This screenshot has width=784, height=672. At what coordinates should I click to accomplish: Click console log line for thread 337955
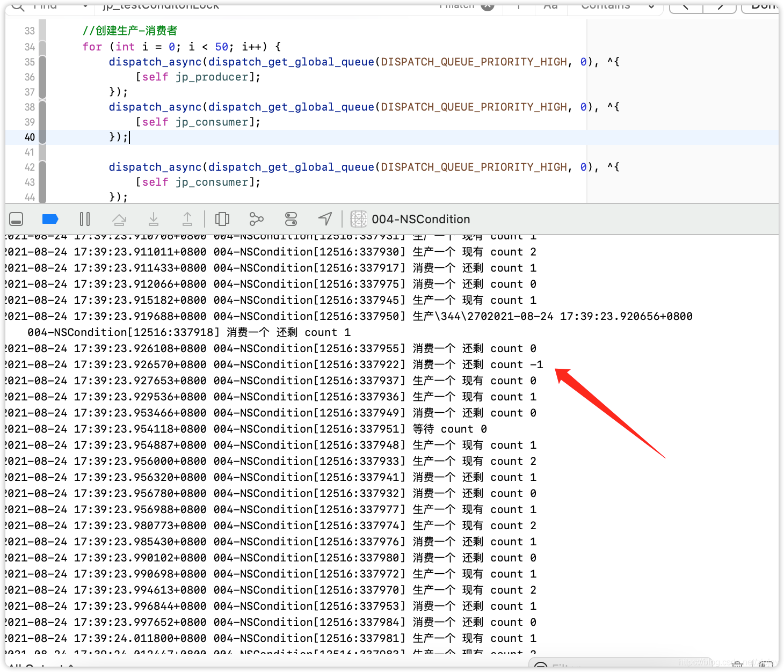[271, 348]
